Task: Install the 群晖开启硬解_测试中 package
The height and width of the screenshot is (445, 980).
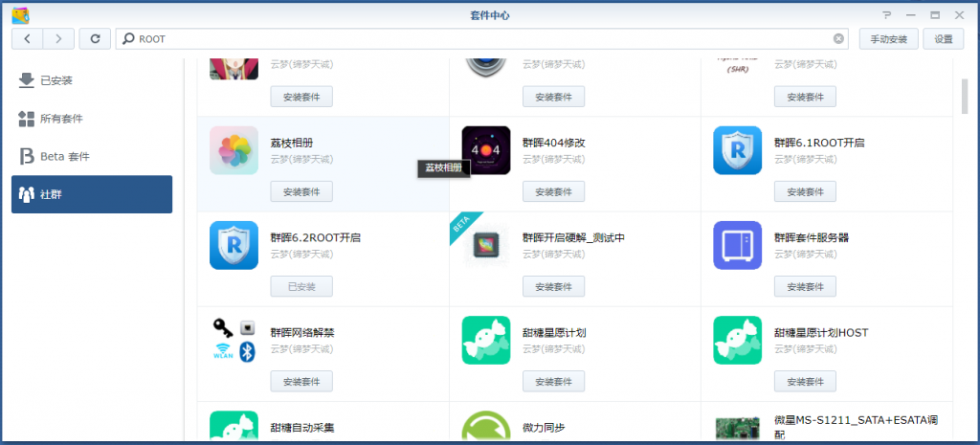Action: pyautogui.click(x=553, y=286)
